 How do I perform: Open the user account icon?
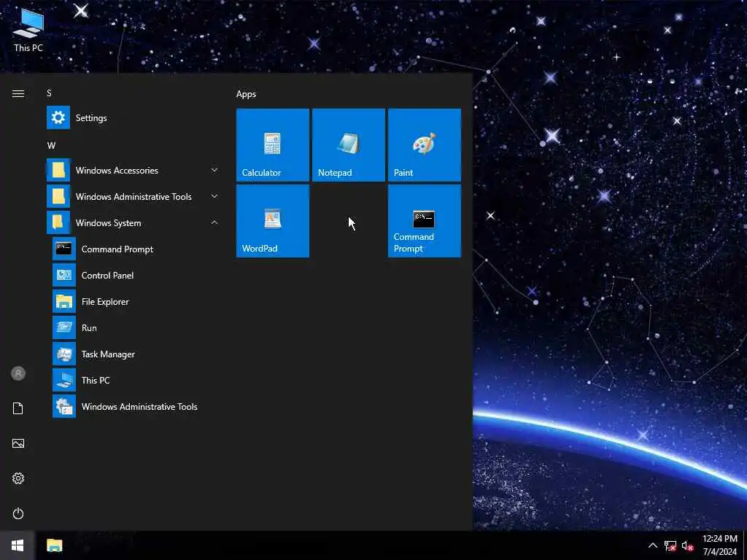18,373
